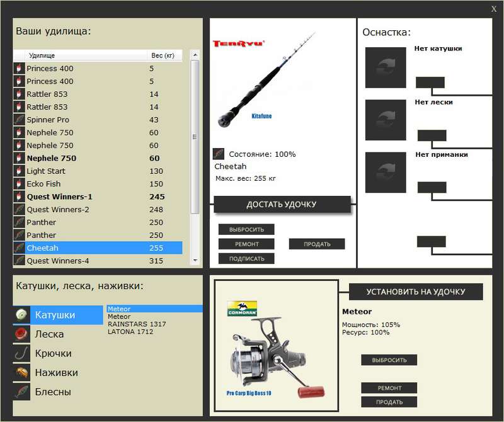Click the ПОДПИСАТЬ button
The width and height of the screenshot is (504, 422).
(x=246, y=258)
